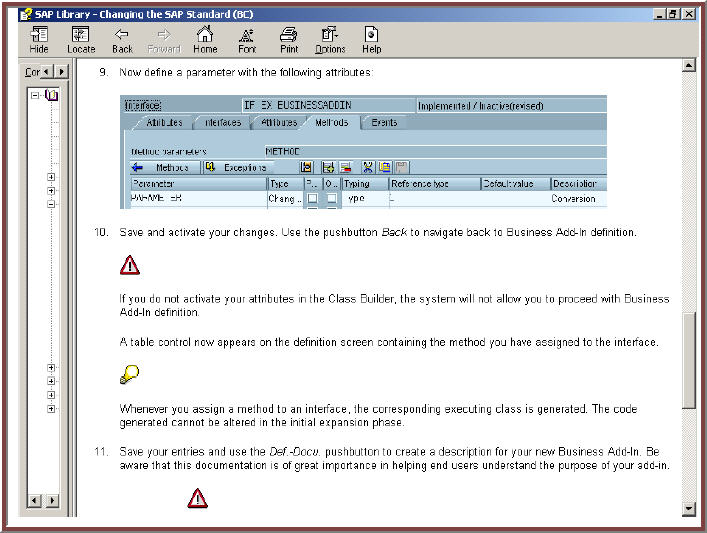707x533 pixels.
Task: Click the 'Typing' column header
Action: click(365, 184)
